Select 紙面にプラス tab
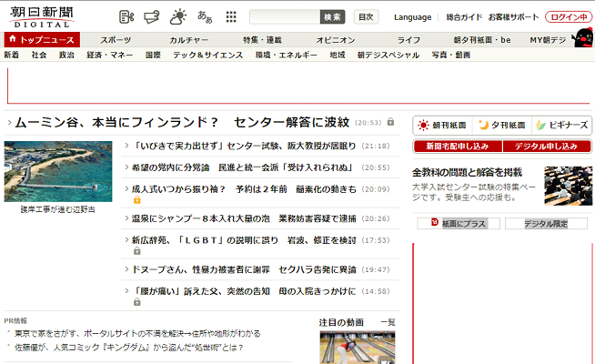Image resolution: width=595 pixels, height=364 pixels. (x=459, y=224)
